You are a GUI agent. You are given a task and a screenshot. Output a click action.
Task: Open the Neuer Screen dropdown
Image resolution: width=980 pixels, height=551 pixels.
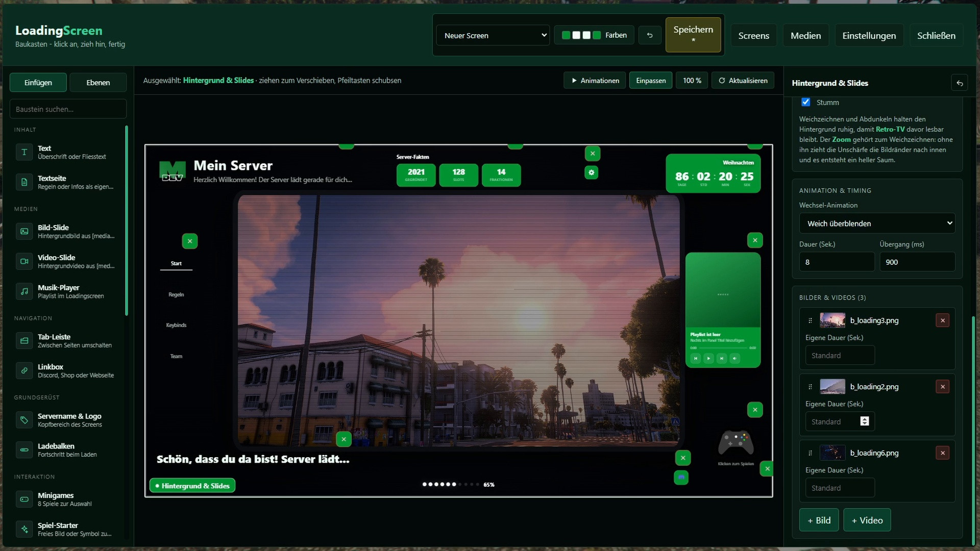(493, 35)
